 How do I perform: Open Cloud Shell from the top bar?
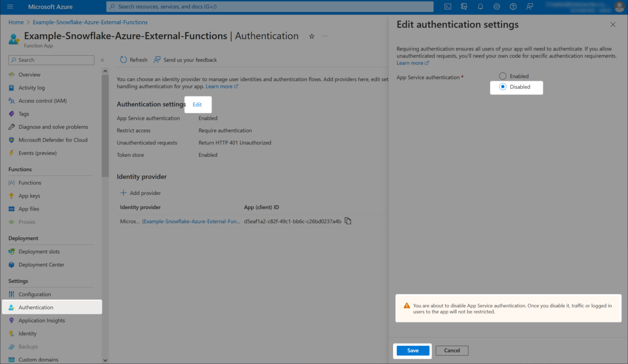coord(447,7)
